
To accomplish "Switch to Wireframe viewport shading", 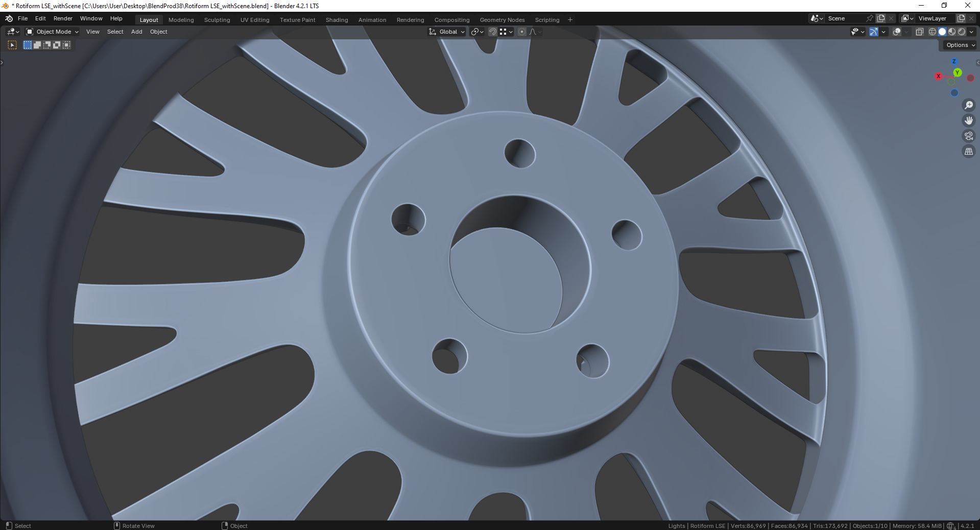I will (933, 32).
